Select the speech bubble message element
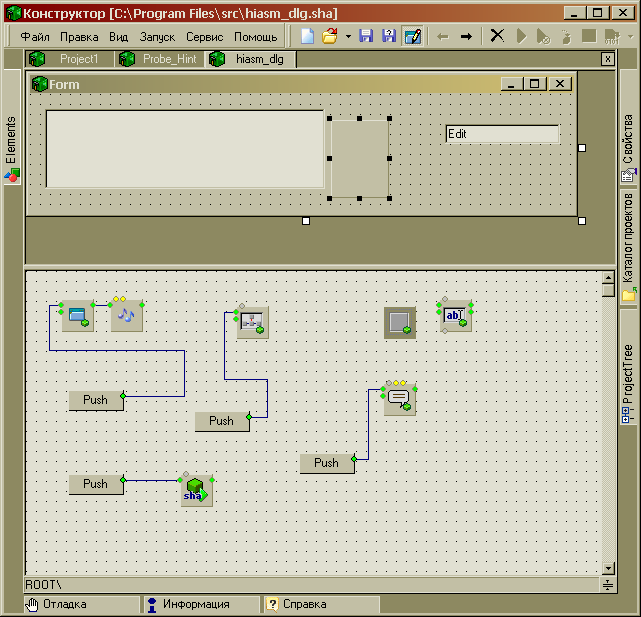Screen dimensions: 641x617 (399, 398)
